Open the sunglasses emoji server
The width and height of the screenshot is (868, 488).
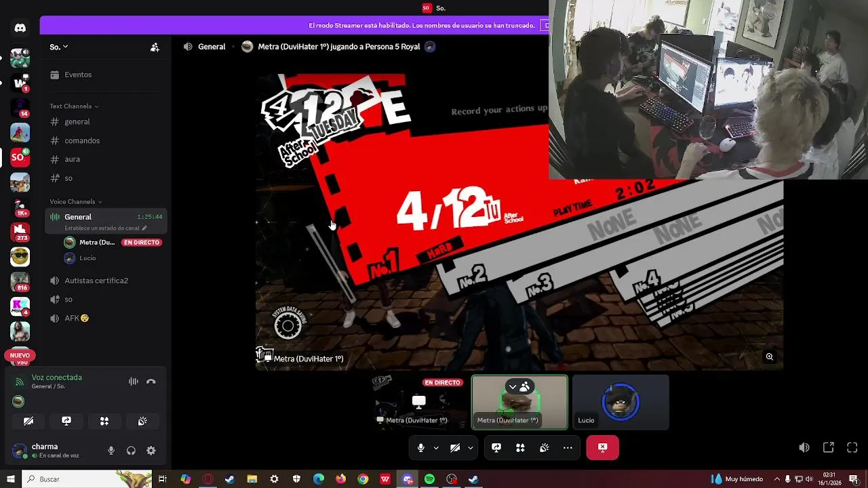[20, 257]
